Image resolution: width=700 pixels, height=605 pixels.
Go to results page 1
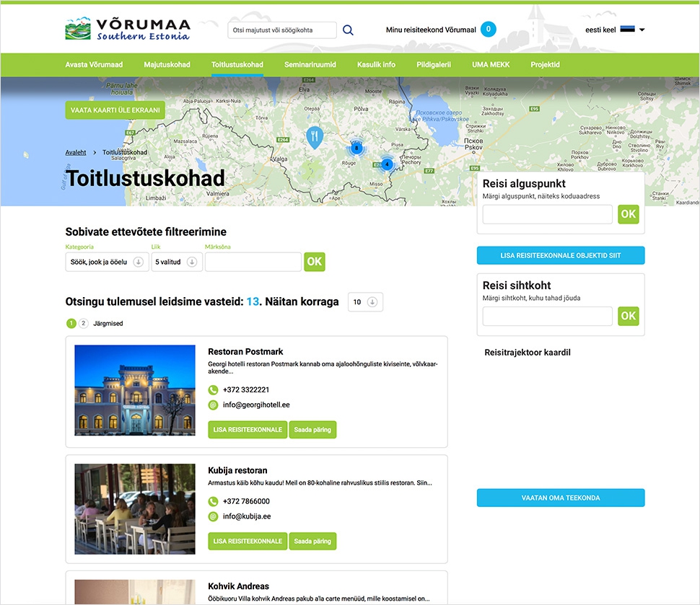click(x=71, y=324)
